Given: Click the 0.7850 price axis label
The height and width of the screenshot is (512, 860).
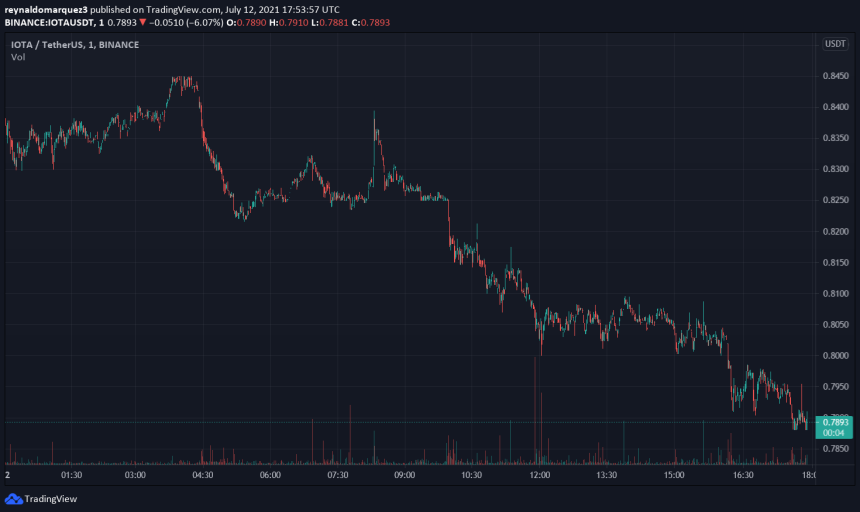Looking at the screenshot, I should click(x=835, y=448).
